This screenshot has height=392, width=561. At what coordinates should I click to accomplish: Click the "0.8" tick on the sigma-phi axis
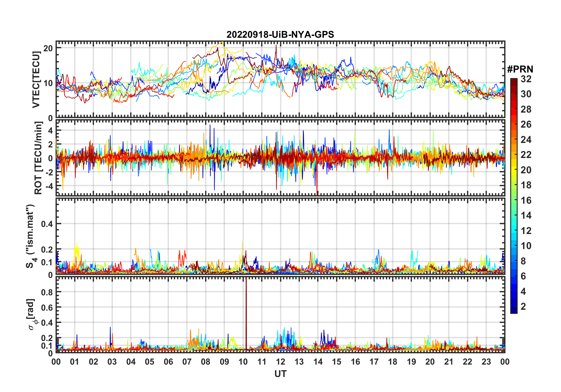click(47, 292)
